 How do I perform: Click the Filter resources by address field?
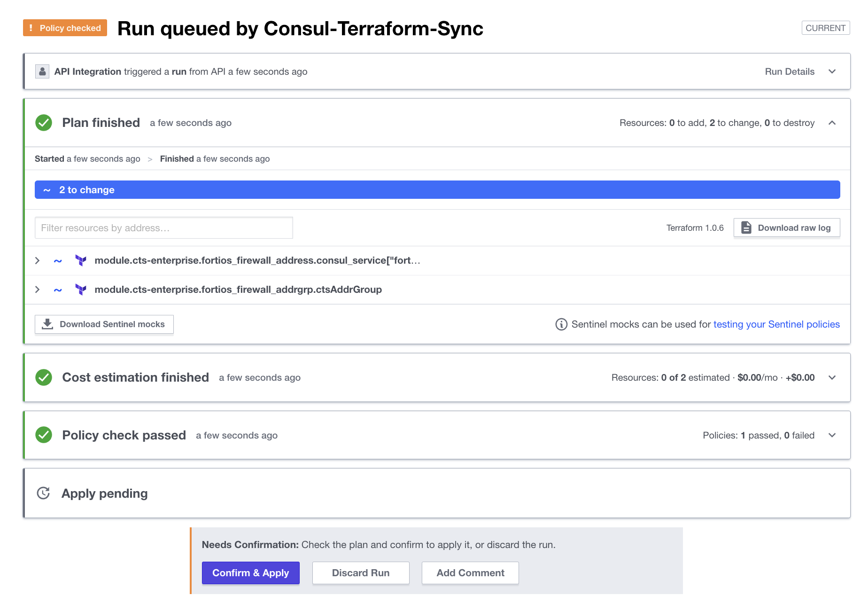(163, 228)
